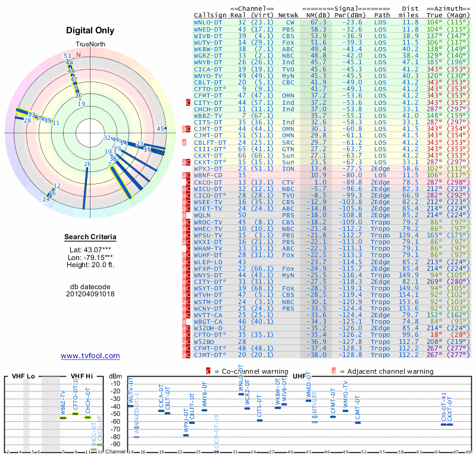Click the warning badges beside WBNF-CD

pos(186,175)
